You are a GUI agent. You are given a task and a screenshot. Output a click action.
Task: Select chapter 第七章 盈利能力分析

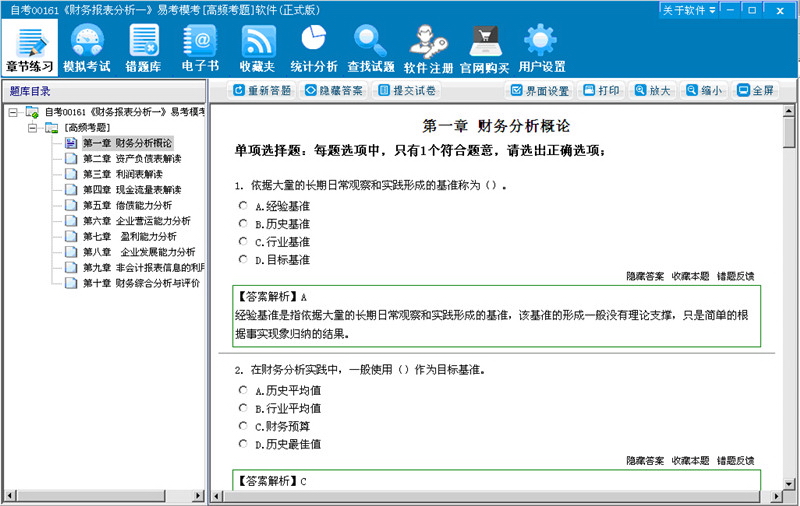[130, 236]
